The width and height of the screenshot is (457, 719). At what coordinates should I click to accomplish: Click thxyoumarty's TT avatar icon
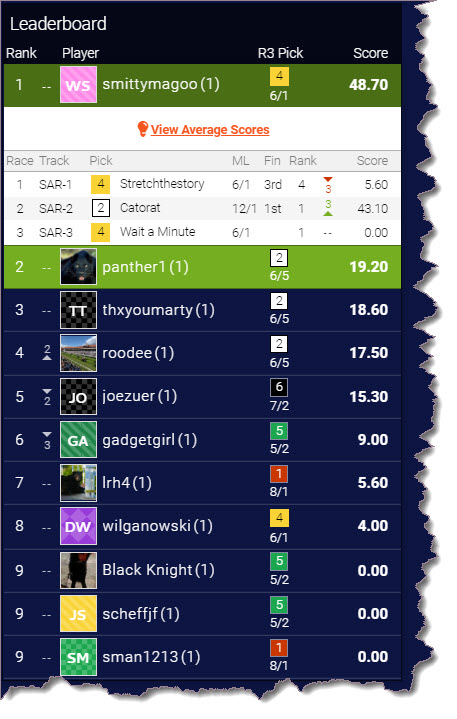[78, 310]
